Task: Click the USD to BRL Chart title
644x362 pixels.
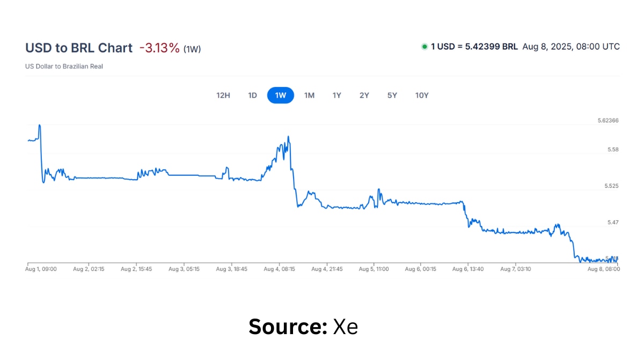Action: (79, 48)
